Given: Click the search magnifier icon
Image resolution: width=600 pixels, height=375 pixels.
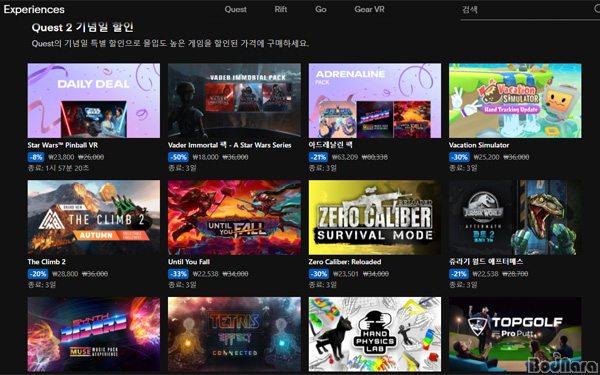Looking at the screenshot, I should [597, 9].
